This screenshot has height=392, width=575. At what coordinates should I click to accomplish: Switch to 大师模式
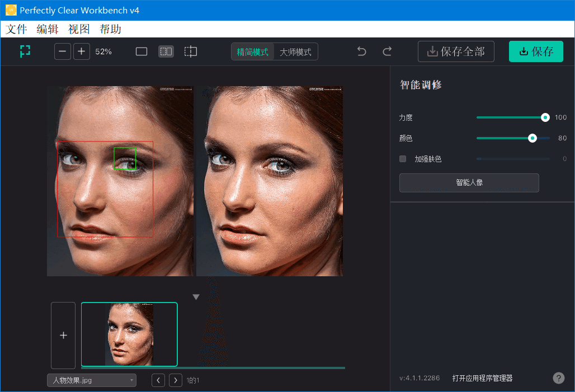click(x=296, y=51)
